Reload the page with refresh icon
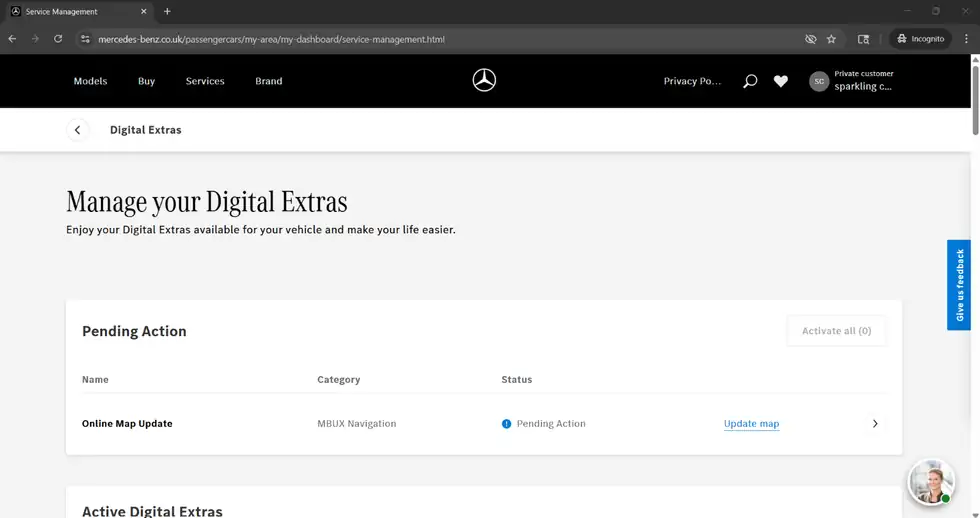This screenshot has height=518, width=980. (58, 39)
